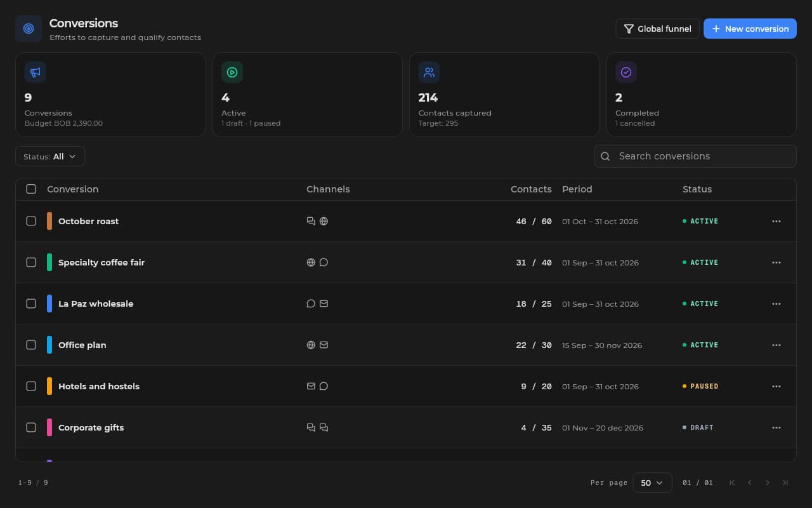Go to the last page arrow
Viewport: 812px width, 508px height.
(x=785, y=483)
